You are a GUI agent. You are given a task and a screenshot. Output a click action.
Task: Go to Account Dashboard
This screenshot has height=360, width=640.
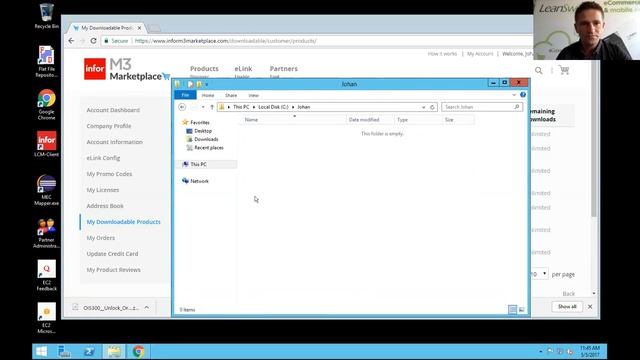pyautogui.click(x=113, y=110)
